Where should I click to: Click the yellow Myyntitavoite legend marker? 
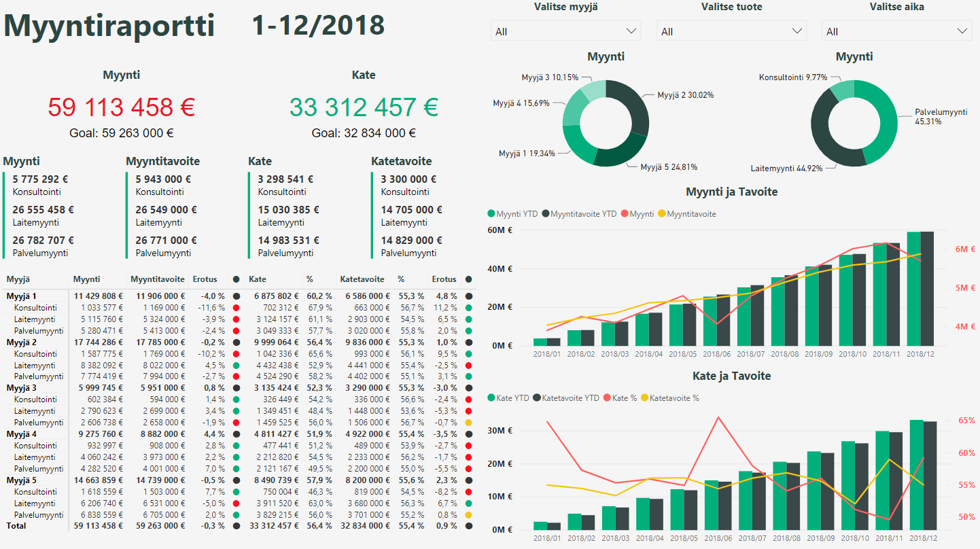pos(661,214)
